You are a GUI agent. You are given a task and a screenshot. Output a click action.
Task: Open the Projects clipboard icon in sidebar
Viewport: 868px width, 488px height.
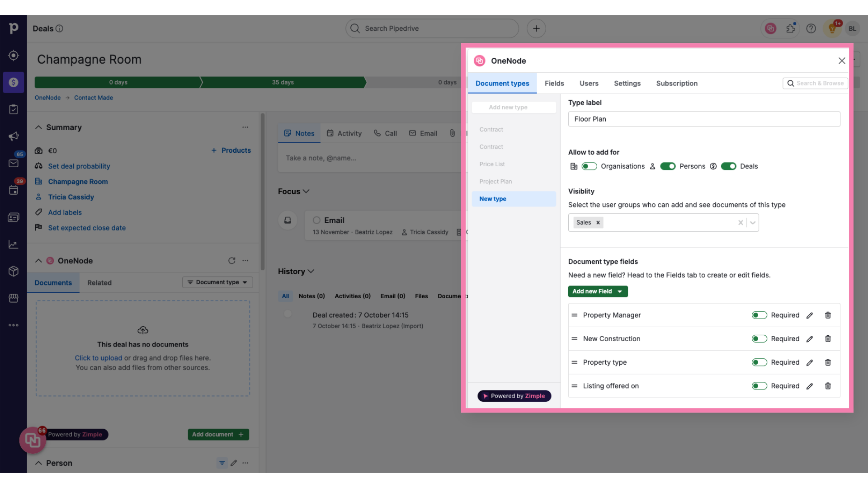14,109
